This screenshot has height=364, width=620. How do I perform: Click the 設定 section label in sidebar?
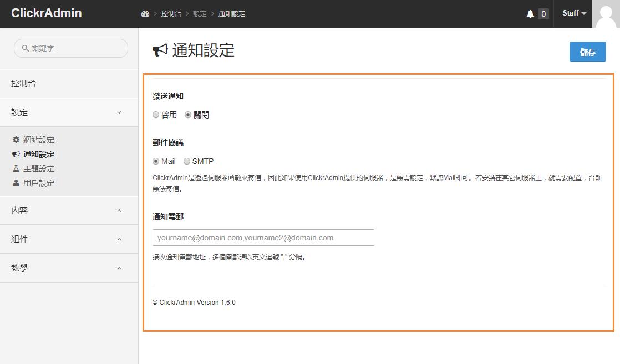pyautogui.click(x=19, y=112)
